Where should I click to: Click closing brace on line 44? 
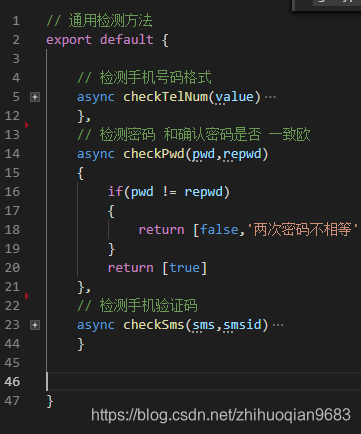[81, 344]
